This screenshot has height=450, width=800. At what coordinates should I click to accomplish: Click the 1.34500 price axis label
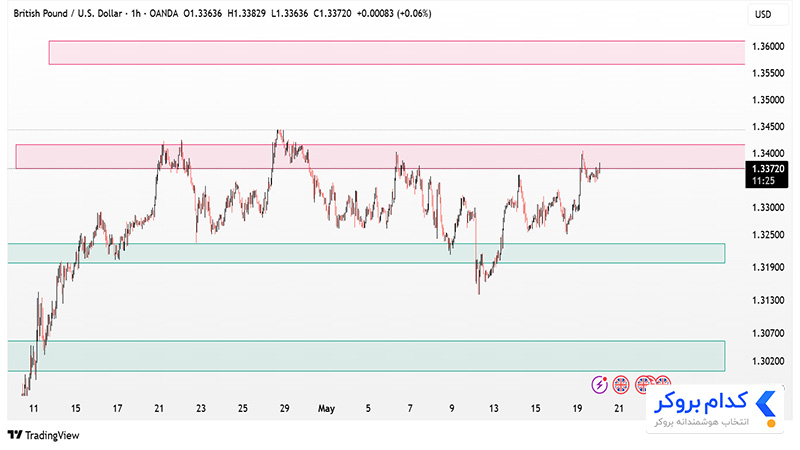pos(768,127)
